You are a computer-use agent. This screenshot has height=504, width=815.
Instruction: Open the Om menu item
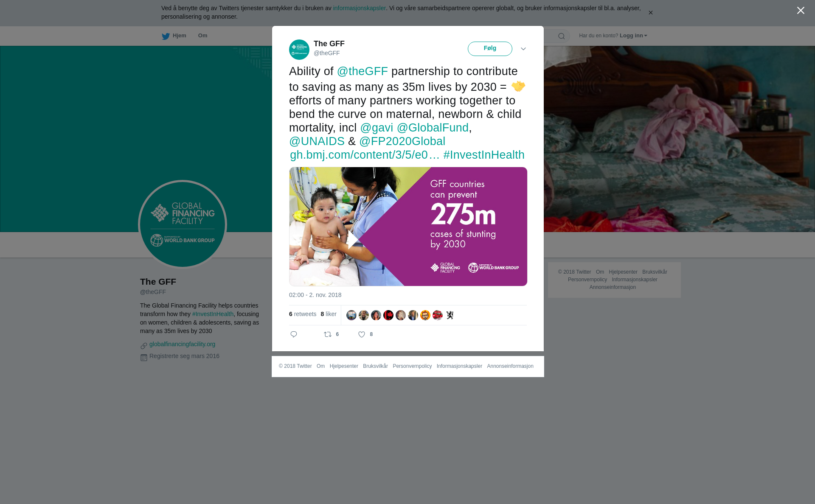pyautogui.click(x=202, y=36)
